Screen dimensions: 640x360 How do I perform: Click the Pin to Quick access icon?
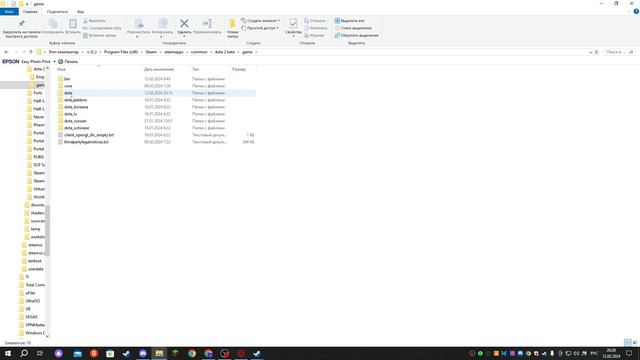(x=21, y=24)
